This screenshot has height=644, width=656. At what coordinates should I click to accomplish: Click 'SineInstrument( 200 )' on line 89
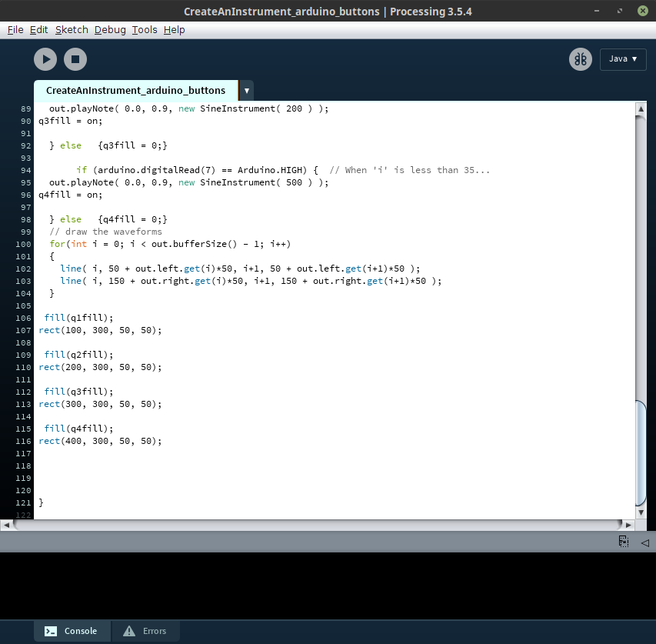coord(256,108)
